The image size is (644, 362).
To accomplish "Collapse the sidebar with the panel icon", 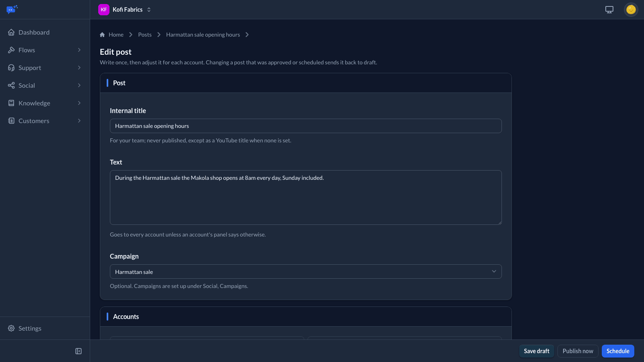I will 78,351.
